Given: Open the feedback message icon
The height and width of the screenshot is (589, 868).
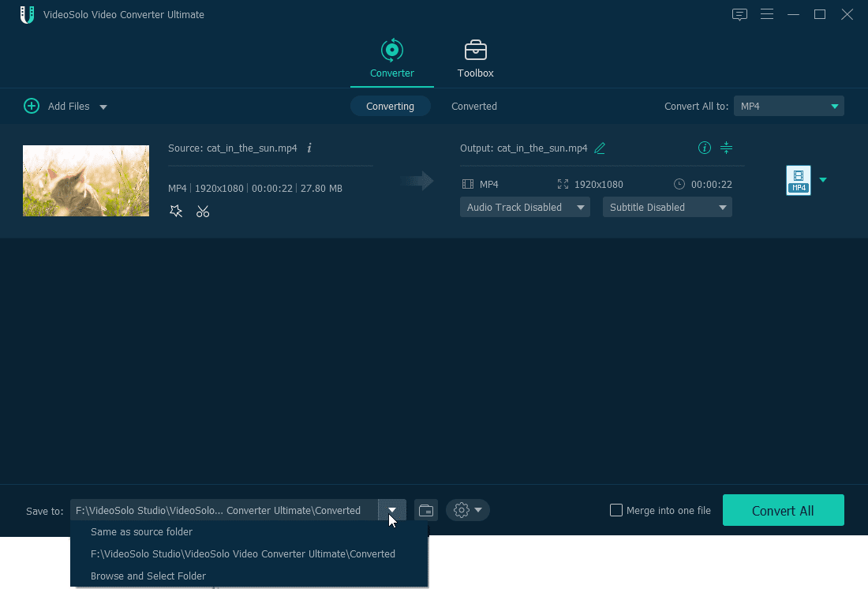Looking at the screenshot, I should point(739,14).
